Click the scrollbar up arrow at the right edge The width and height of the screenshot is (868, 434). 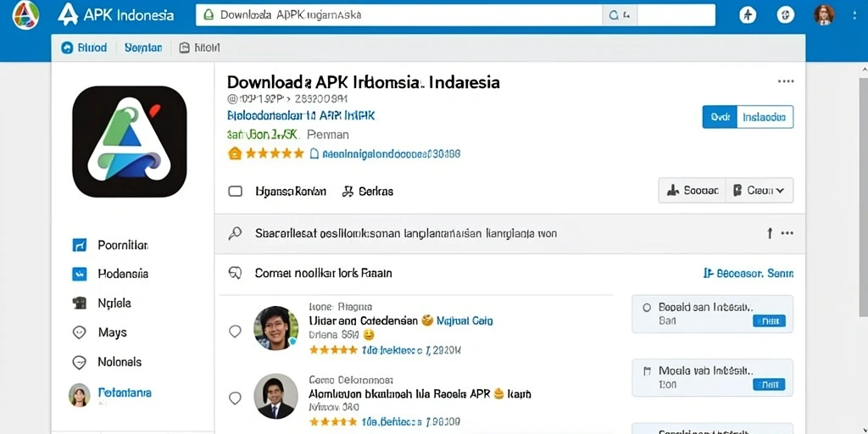pyautogui.click(x=864, y=70)
